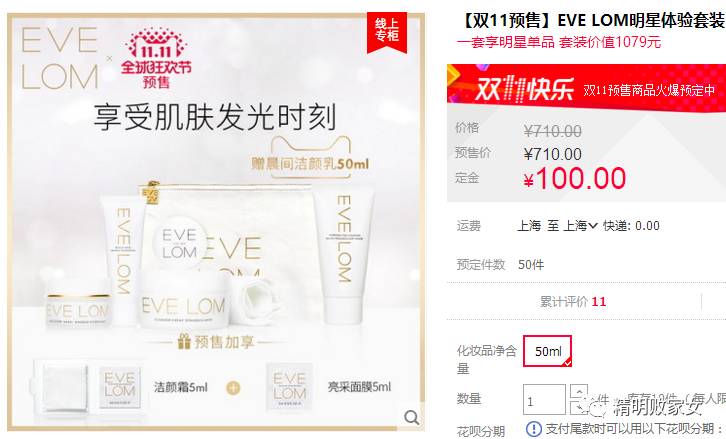Click the 11.11 全球狂欢节 预售 logo
The height and width of the screenshot is (439, 726).
[156, 57]
